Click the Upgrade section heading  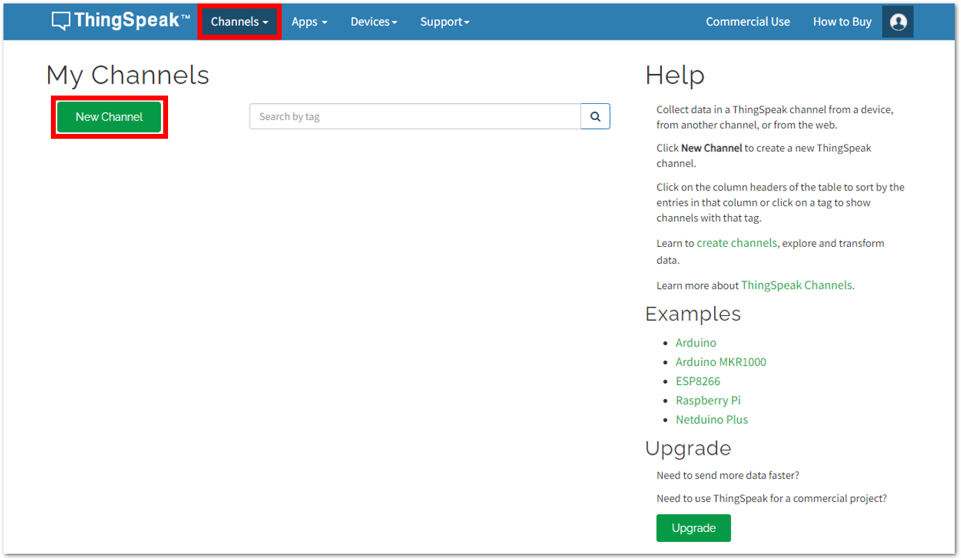pos(688,448)
